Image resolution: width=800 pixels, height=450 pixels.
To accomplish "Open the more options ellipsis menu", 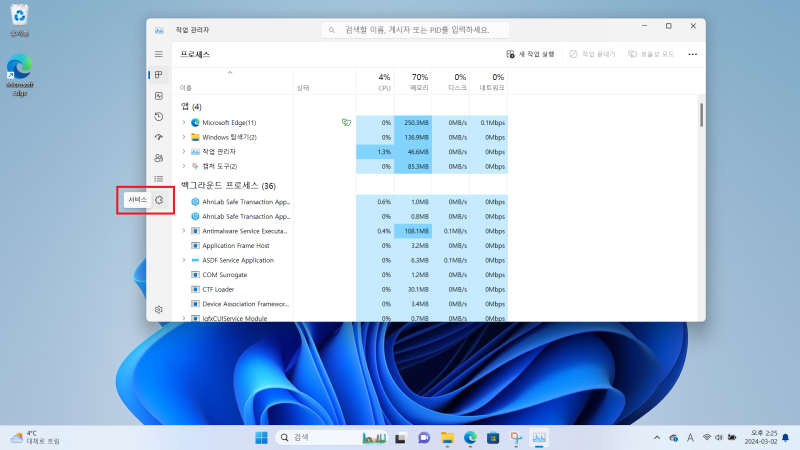I will click(692, 54).
